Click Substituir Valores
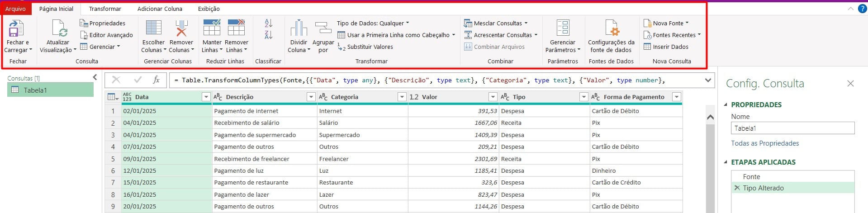Image resolution: width=868 pixels, height=213 pixels. (365, 47)
